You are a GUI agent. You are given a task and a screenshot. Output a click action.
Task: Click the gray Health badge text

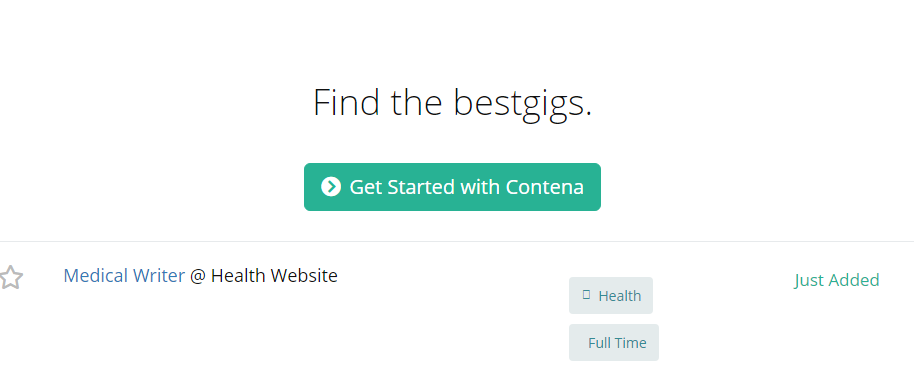coord(620,296)
